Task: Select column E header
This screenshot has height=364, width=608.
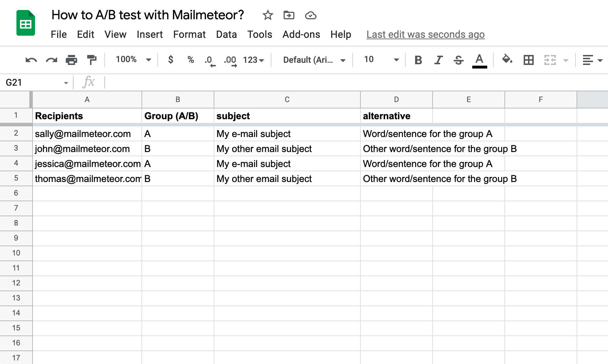Action: click(469, 100)
